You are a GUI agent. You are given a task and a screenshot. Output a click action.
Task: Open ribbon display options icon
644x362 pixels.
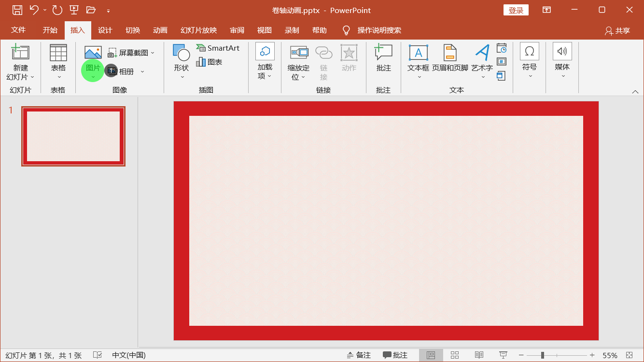pyautogui.click(x=546, y=10)
